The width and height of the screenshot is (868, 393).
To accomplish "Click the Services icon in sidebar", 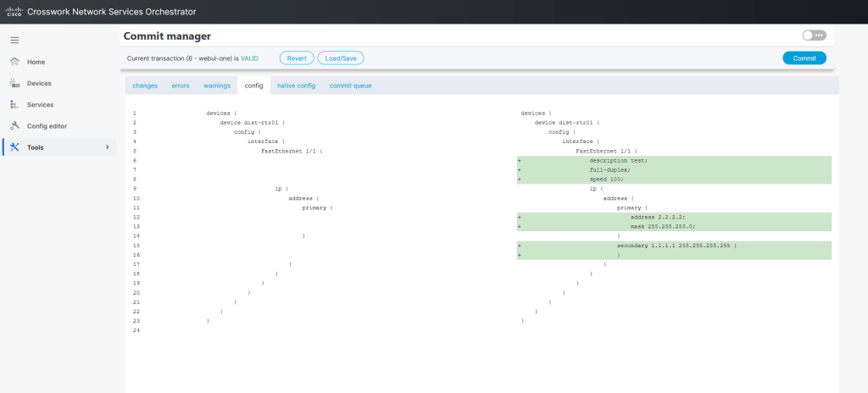I will coord(14,104).
